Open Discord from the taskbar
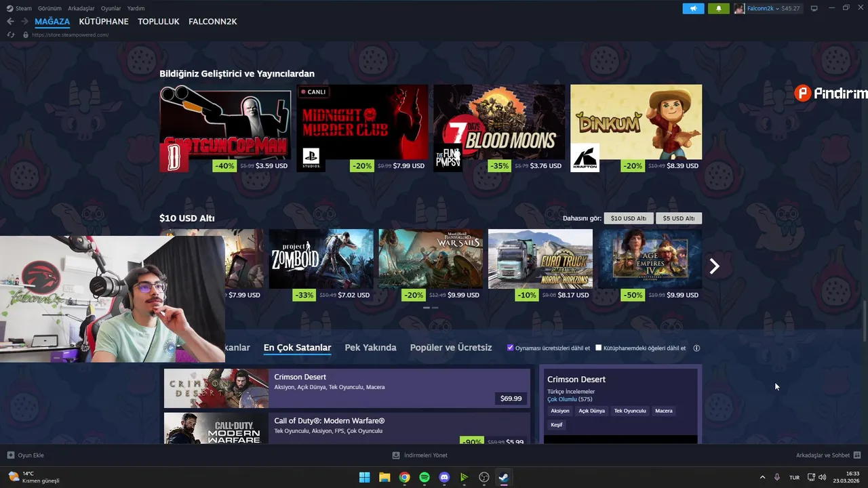868x488 pixels. [x=444, y=477]
